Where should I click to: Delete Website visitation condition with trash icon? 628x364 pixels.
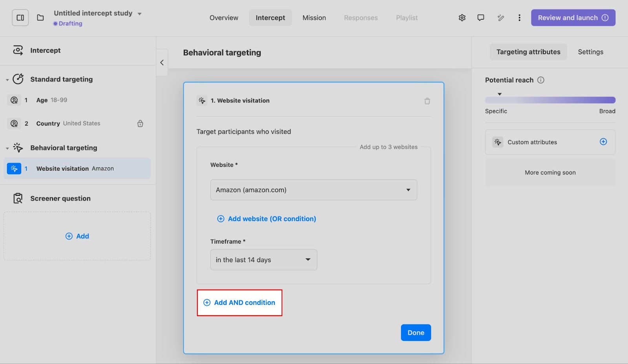point(427,101)
